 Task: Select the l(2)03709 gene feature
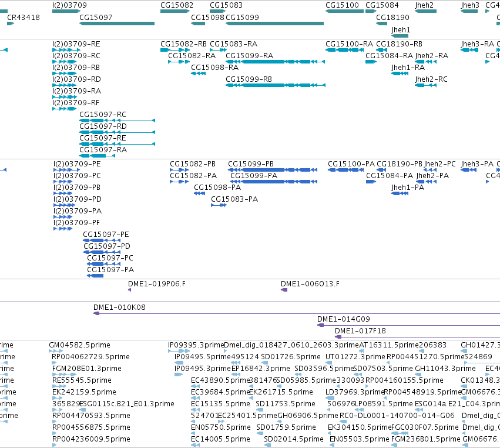[x=66, y=11]
